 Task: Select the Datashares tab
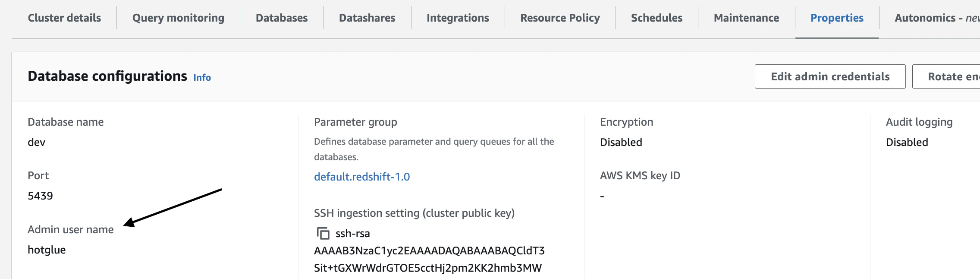click(x=367, y=18)
